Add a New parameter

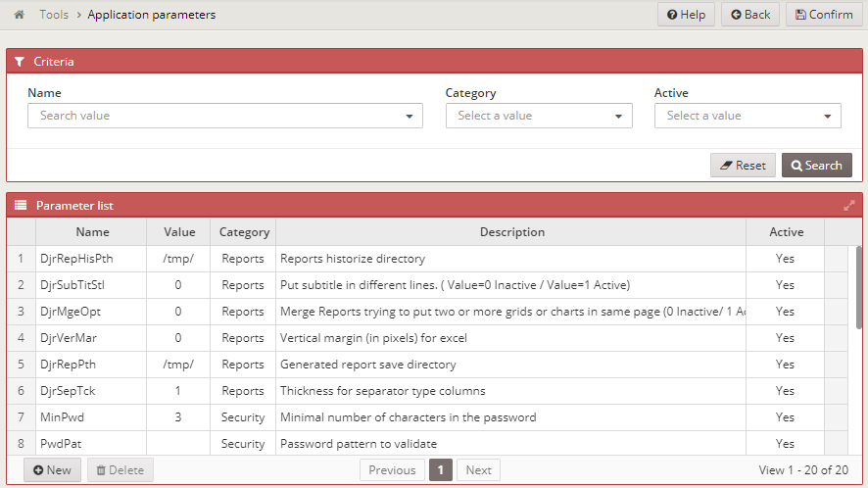[52, 470]
